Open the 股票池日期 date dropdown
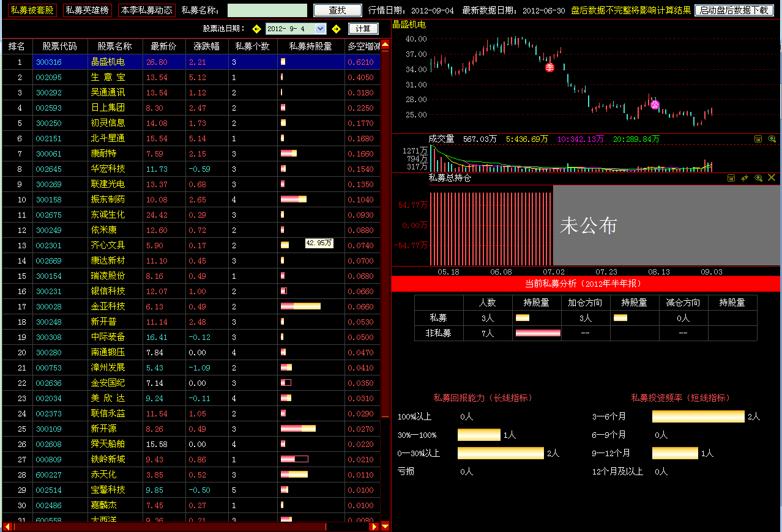 pyautogui.click(x=321, y=29)
